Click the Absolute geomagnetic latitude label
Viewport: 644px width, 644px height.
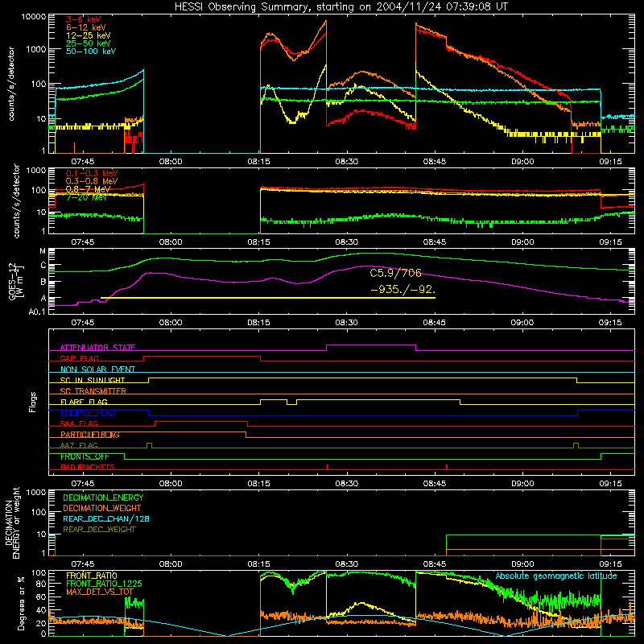coord(556,576)
